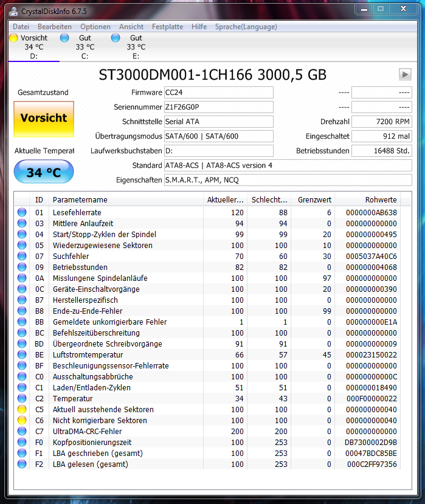This screenshot has height=504, width=425.
Task: Click the blue status icon for Mittlere Anlaufzeit
Action: click(22, 223)
